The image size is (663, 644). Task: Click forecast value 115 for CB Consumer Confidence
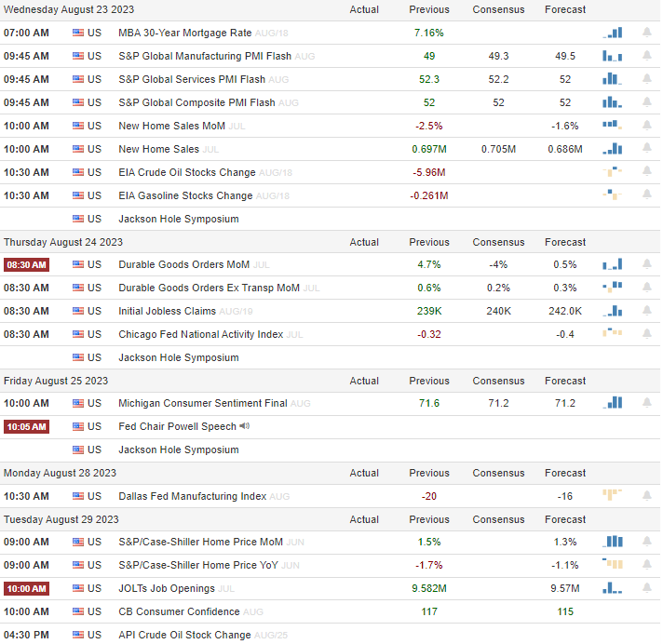[565, 611]
